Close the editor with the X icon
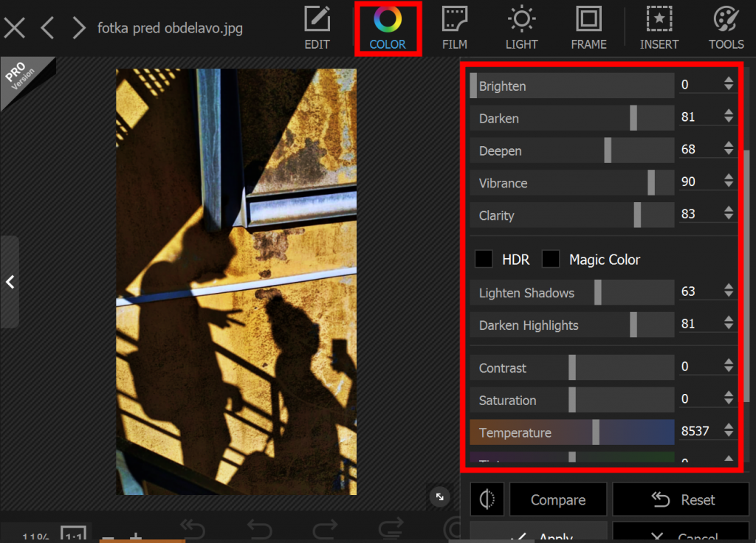Viewport: 756px width, 543px height. [x=15, y=28]
